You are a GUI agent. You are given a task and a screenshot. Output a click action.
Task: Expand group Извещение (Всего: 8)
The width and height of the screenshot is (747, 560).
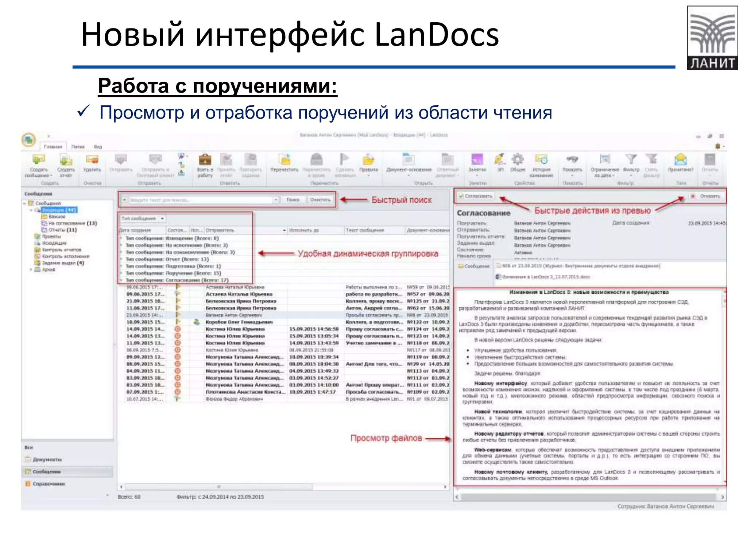(122, 238)
